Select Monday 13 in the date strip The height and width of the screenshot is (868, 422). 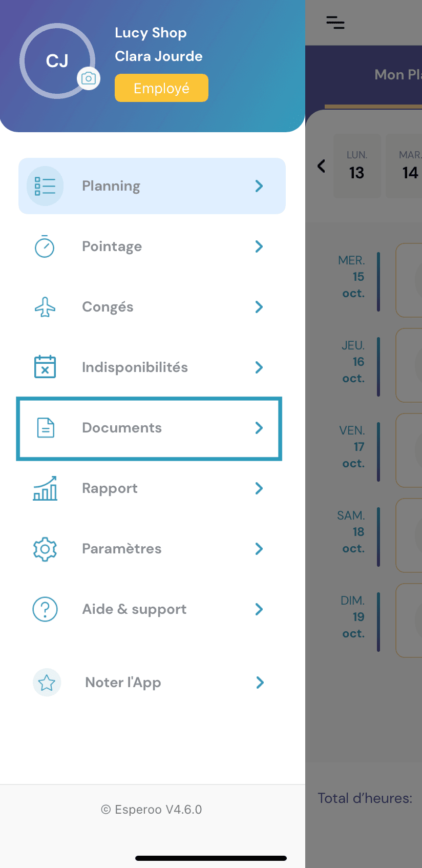357,166
